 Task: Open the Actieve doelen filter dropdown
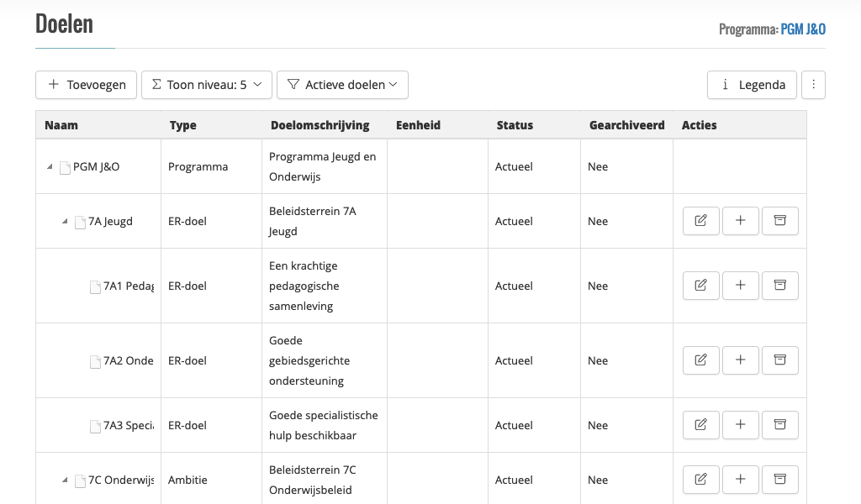pyautogui.click(x=342, y=84)
